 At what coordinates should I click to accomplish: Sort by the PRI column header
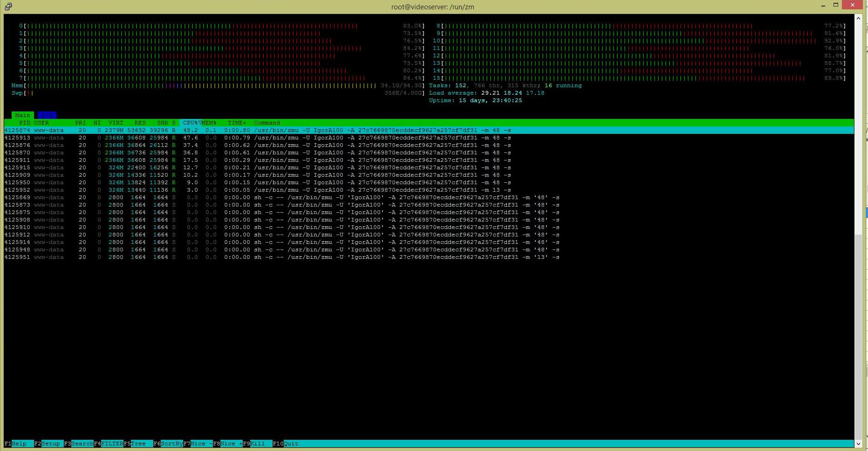click(80, 123)
